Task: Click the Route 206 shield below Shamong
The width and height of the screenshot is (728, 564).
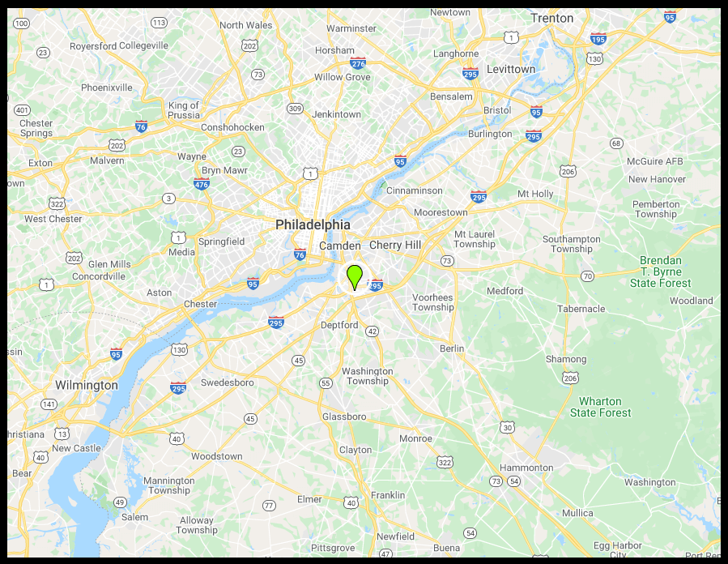Action: pyautogui.click(x=571, y=378)
